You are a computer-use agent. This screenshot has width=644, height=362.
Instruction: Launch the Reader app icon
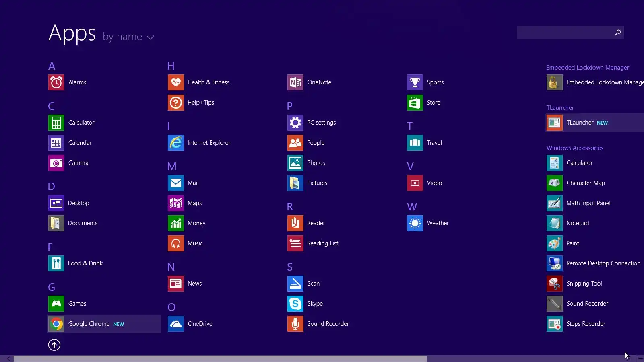(295, 223)
